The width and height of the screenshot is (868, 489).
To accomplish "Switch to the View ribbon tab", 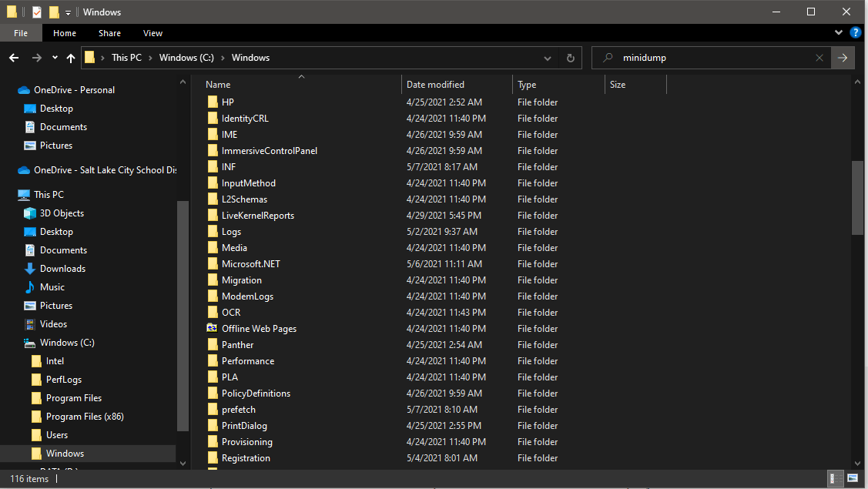I will click(152, 33).
